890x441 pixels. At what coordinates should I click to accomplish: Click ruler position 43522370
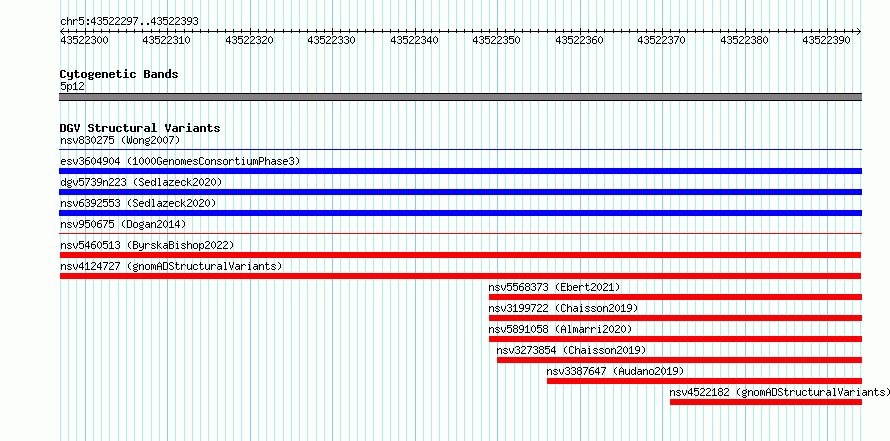662,40
